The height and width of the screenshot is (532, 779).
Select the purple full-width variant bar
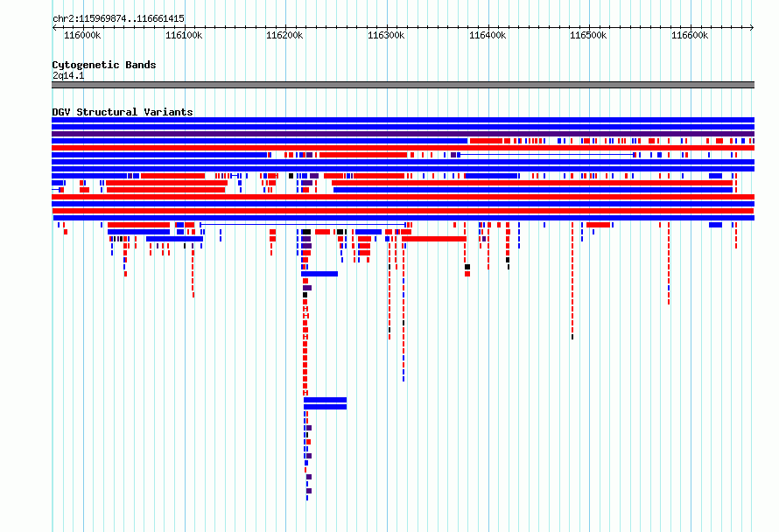403,134
